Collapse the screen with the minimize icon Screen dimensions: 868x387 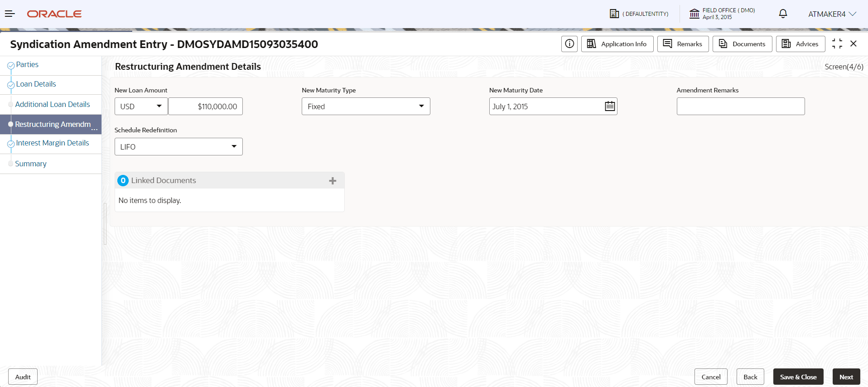pos(837,44)
